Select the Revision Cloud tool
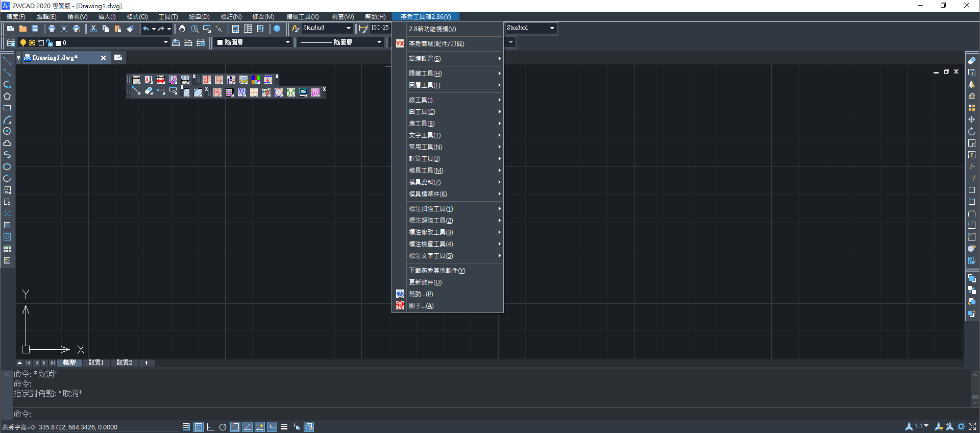This screenshot has height=433, width=980. [7, 143]
